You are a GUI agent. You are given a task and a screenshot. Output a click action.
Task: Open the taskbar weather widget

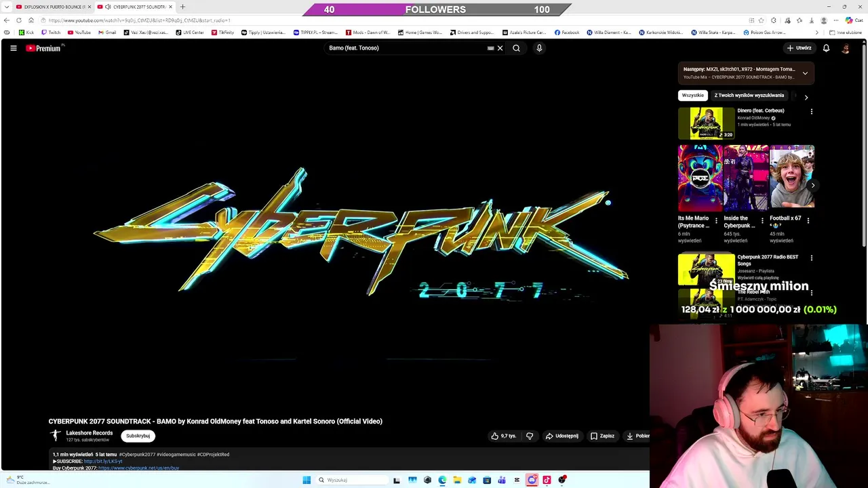27,480
